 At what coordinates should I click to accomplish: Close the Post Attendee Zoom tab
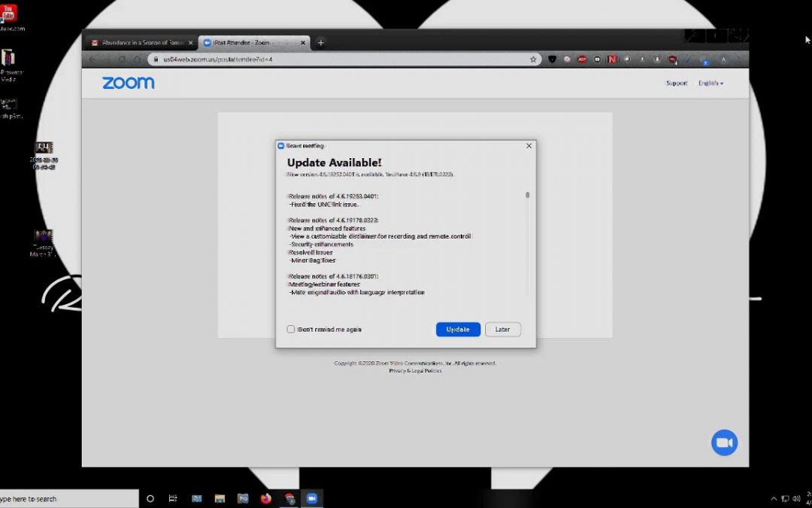303,43
